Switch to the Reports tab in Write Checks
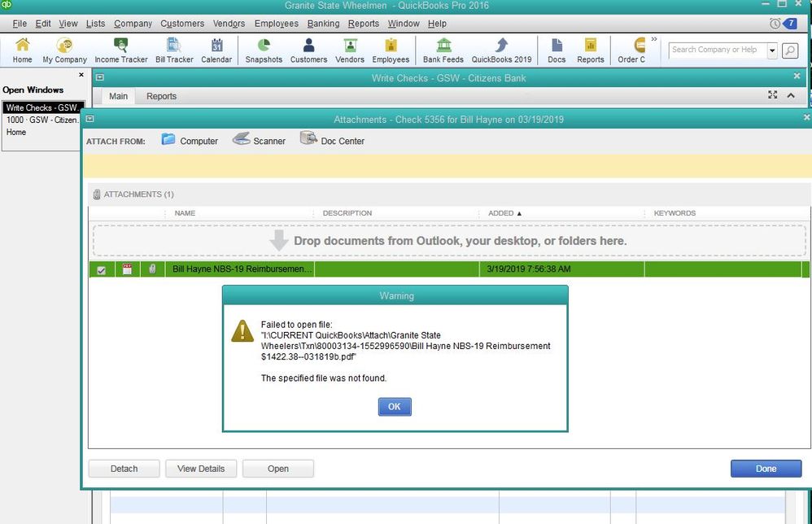 (x=162, y=96)
